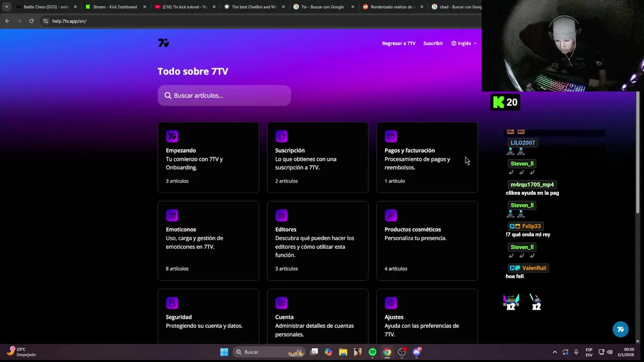Click the Task View taskbar icon
Viewport: 644px width, 362px height.
[x=314, y=352]
